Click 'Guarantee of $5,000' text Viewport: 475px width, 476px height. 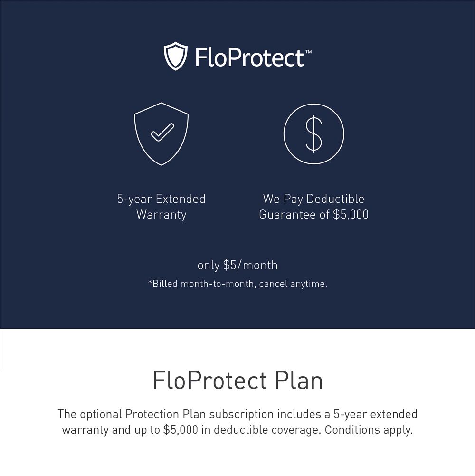(313, 214)
